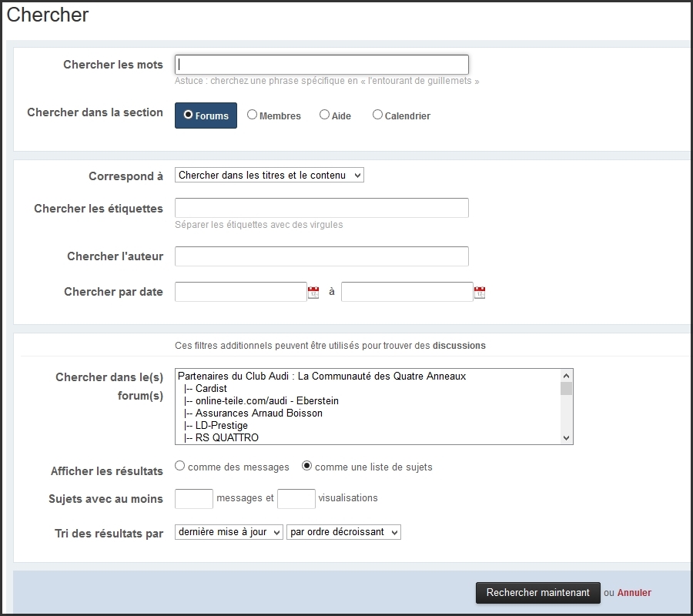The width and height of the screenshot is (693, 616).
Task: Select the Aide search section
Action: (x=325, y=115)
